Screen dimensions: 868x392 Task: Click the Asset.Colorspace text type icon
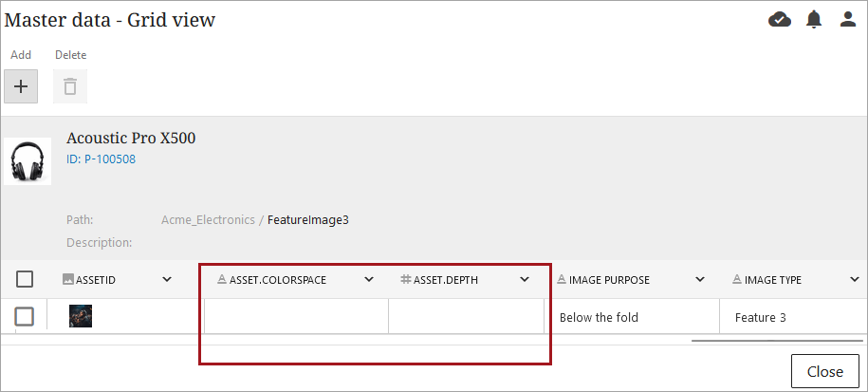(222, 280)
